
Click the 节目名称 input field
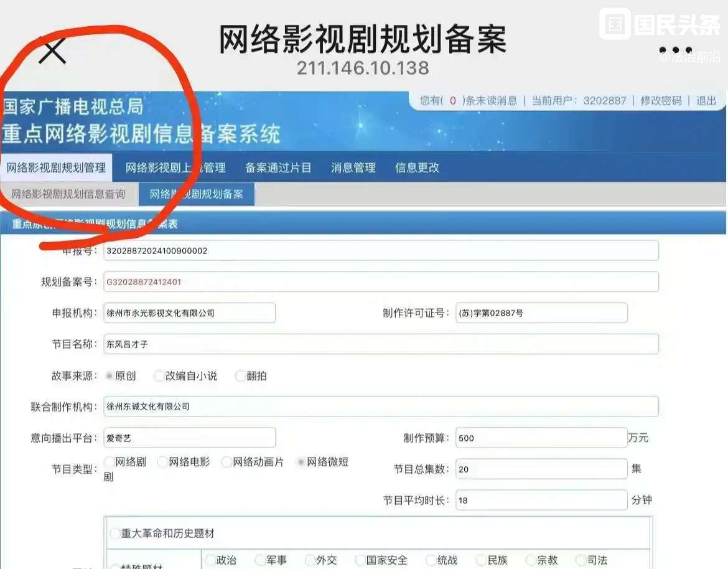[x=381, y=344]
